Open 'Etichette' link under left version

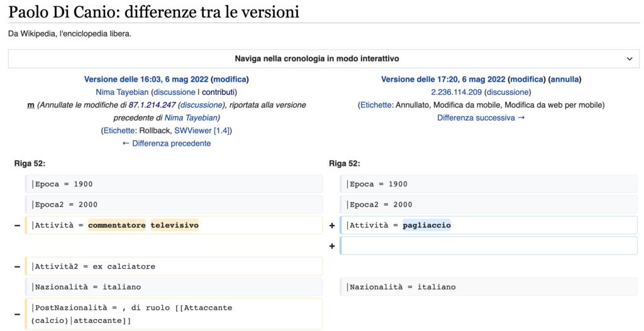tap(119, 131)
